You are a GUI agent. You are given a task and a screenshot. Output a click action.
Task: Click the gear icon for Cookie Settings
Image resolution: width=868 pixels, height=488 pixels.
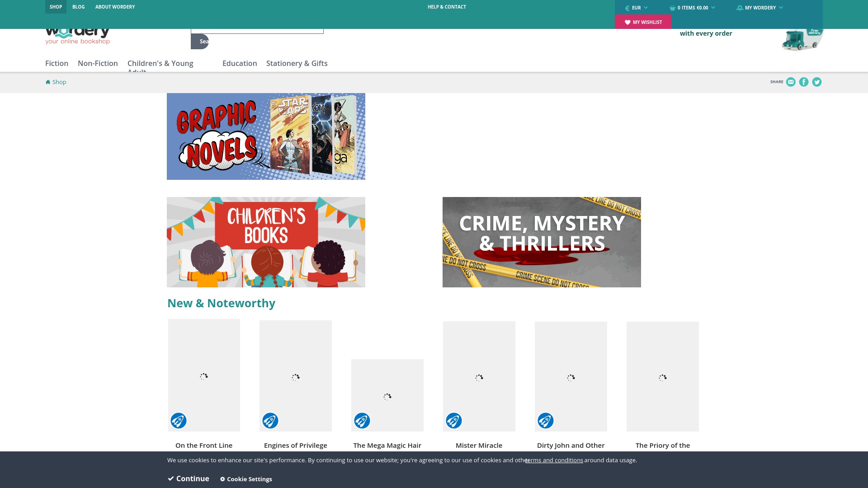pyautogui.click(x=222, y=479)
